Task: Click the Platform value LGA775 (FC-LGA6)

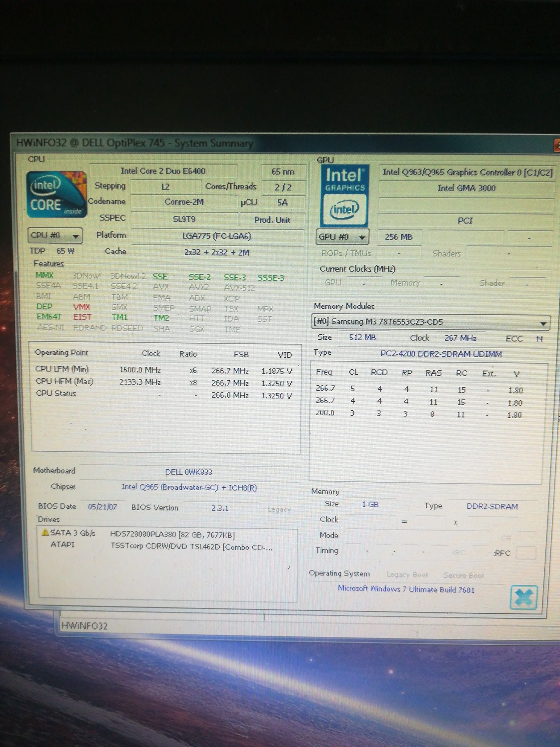Action: coord(217,236)
